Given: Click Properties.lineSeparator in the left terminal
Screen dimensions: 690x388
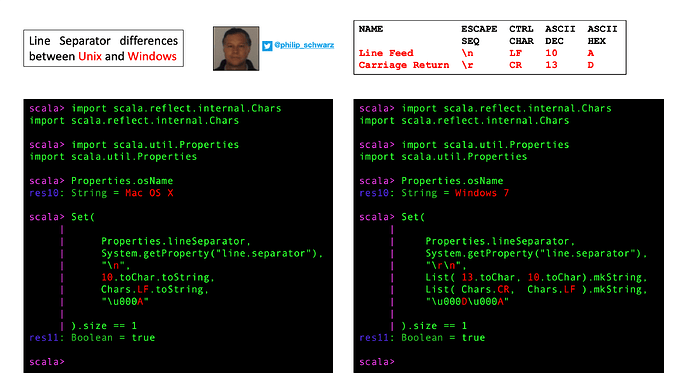Looking at the screenshot, I should [176, 241].
